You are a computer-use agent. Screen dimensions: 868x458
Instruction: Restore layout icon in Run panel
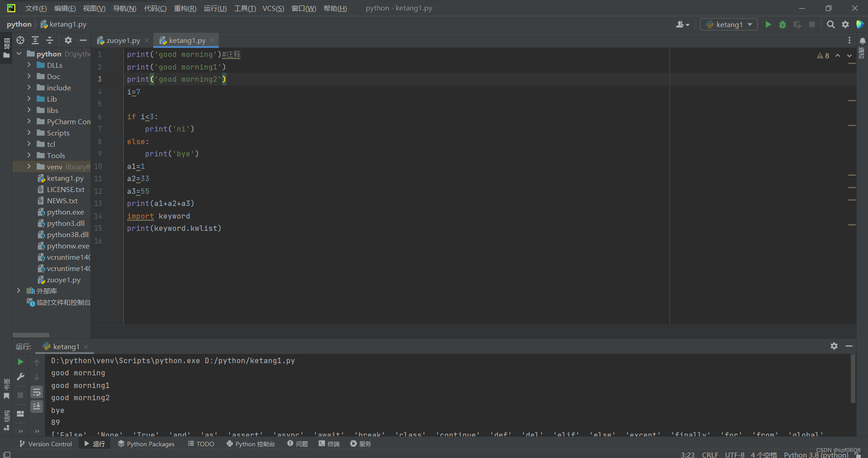click(20, 414)
